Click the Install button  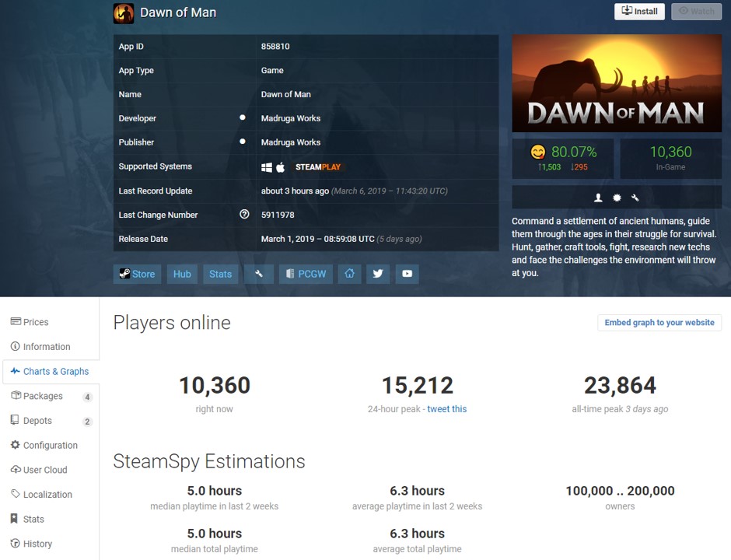[x=639, y=12]
